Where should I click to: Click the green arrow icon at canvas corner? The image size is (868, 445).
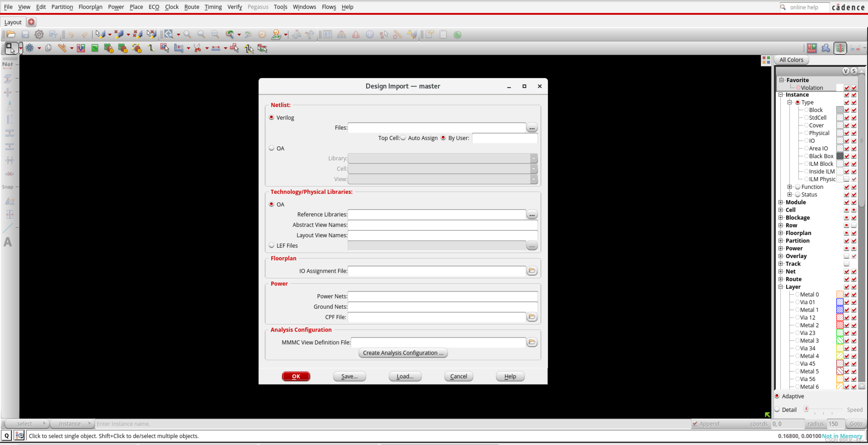[767, 414]
